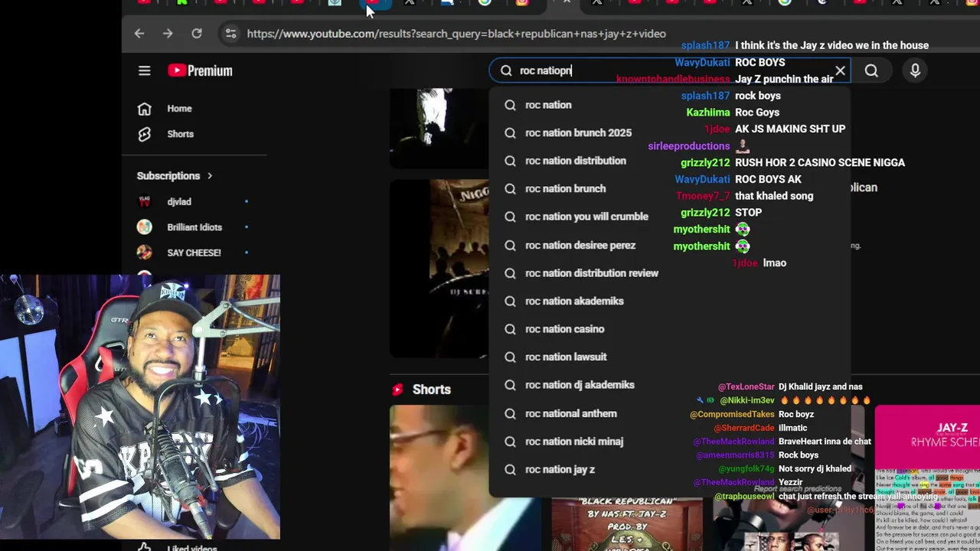
Task: Click blue dot next to djvlad
Action: (x=246, y=202)
